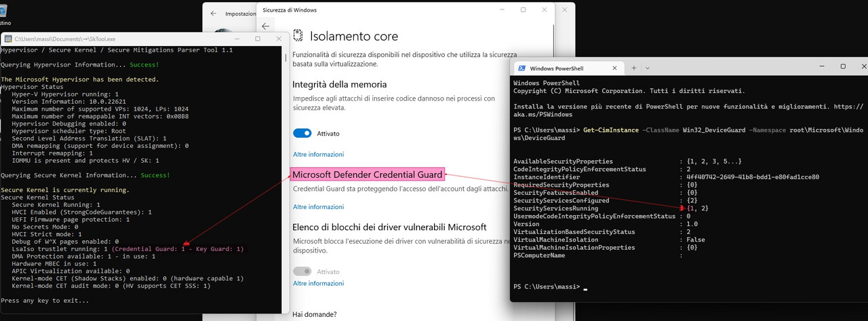Open PowerShell new-tab dropdown chevron

(x=648, y=68)
